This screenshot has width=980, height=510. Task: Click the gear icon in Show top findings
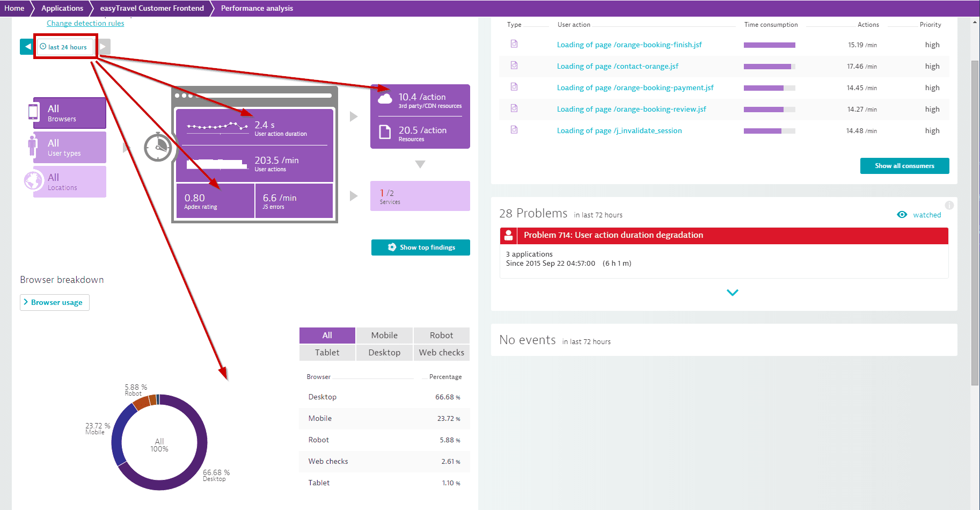coord(392,247)
